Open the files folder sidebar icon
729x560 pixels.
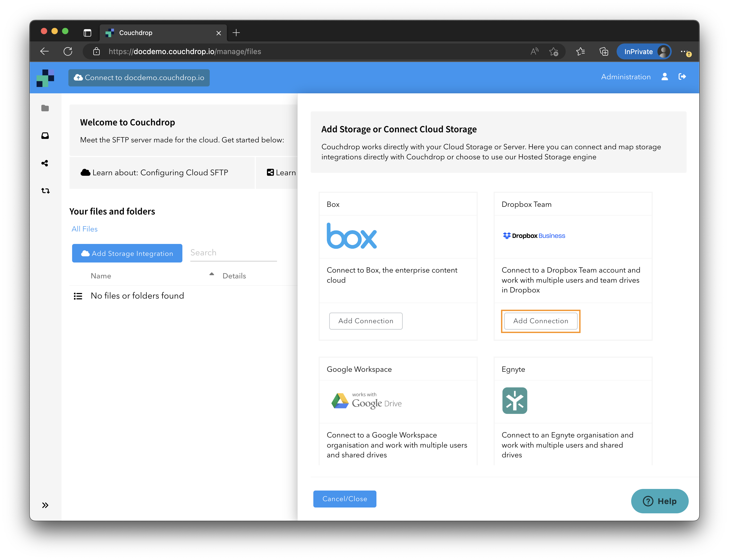point(45,108)
